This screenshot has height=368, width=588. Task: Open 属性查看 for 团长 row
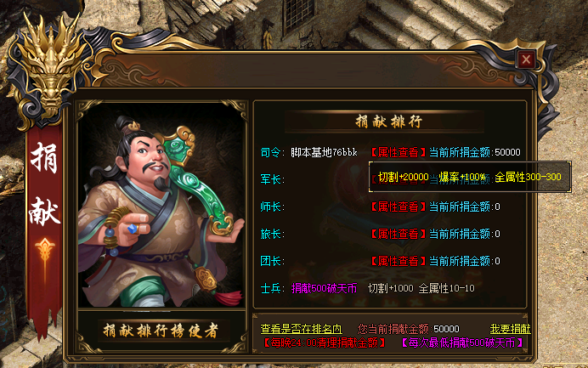[399, 261]
